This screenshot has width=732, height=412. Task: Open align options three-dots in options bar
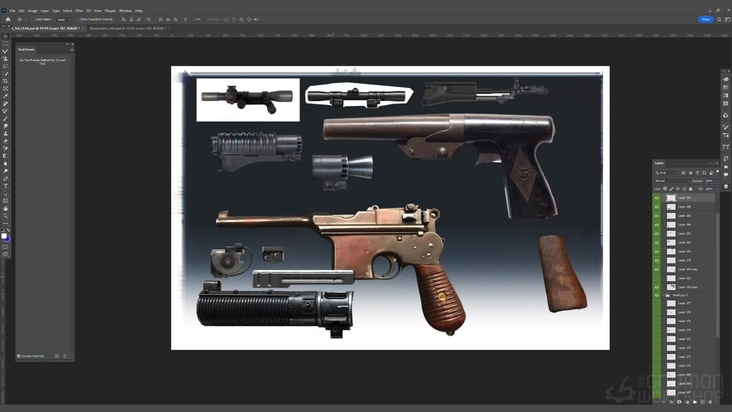[x=198, y=19]
